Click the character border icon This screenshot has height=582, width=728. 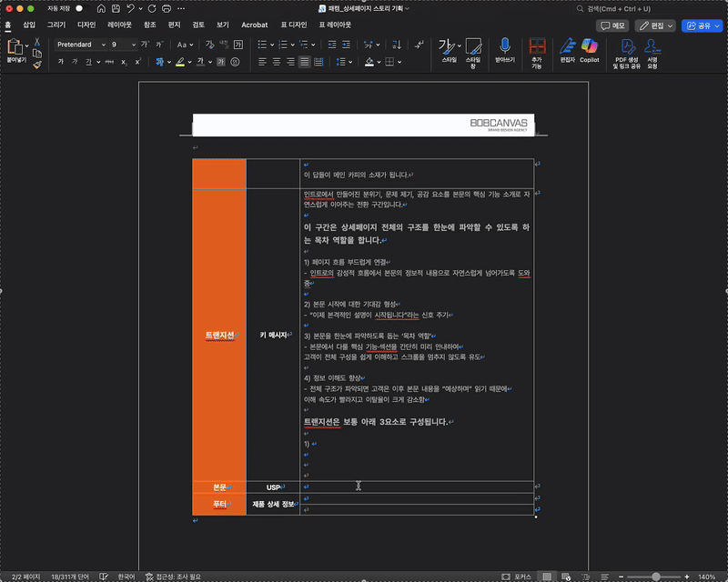click(238, 45)
